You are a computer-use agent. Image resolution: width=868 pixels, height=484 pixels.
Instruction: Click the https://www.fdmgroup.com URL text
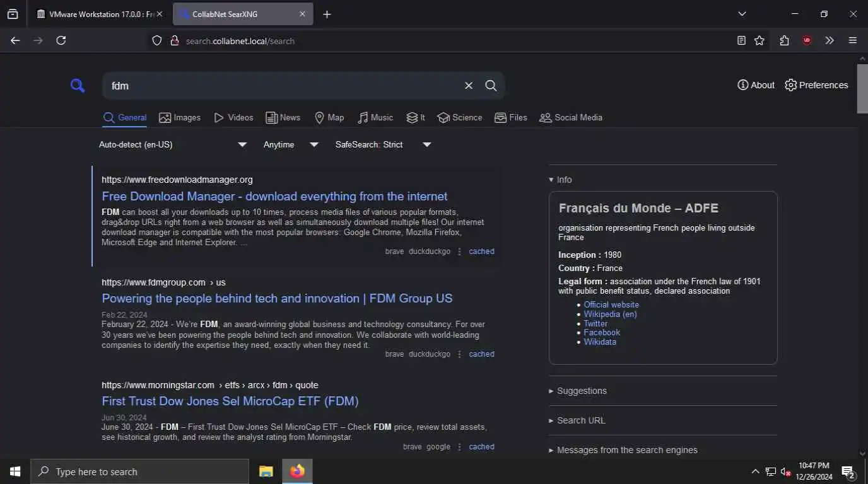[153, 282]
